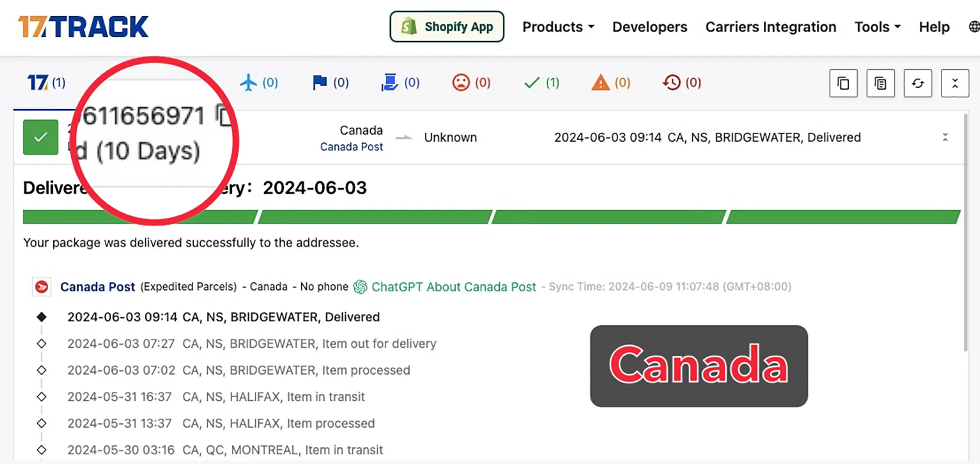Screen dimensions: 980x464
Task: Select marker for Montreal 'Item in transit' event
Action: (42, 449)
